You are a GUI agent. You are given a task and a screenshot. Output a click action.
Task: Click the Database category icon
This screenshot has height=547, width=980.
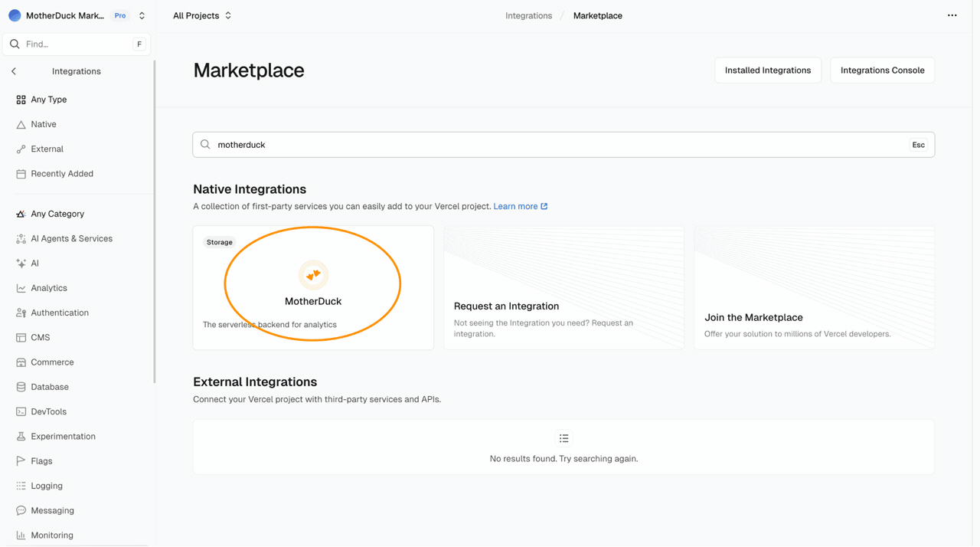click(20, 386)
